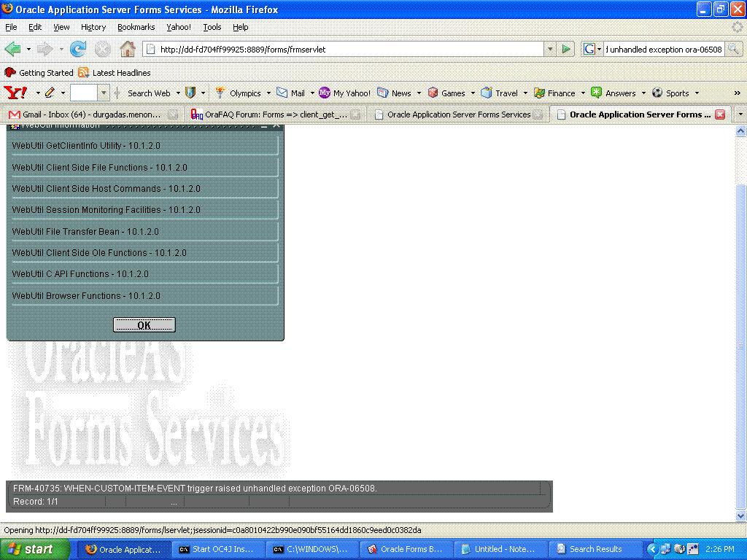
Task: Click the page vertical scrollbar
Action: pyautogui.click(x=740, y=328)
